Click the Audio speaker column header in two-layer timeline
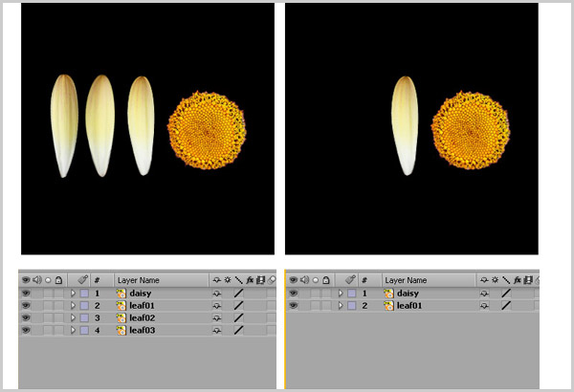The height and width of the screenshot is (392, 574). pos(304,280)
